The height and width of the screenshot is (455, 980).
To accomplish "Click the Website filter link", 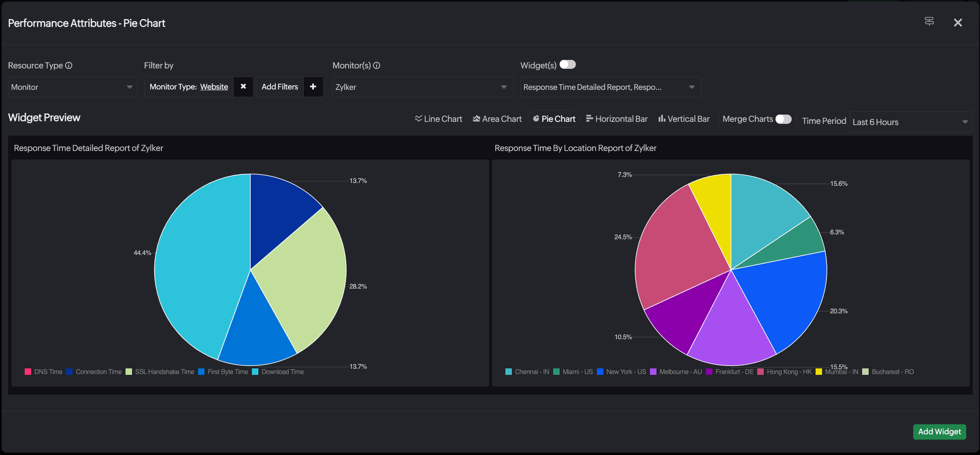I will coord(214,87).
